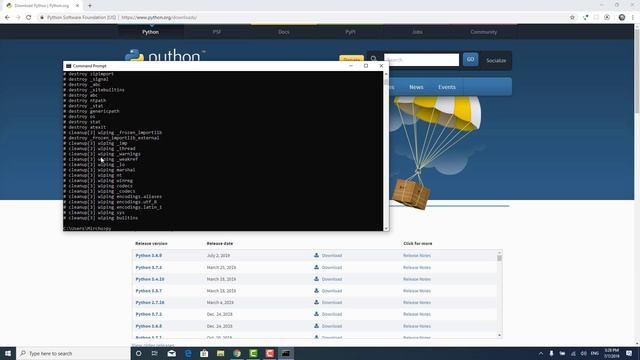Screen dimensions: 640x360
Task: Switch to Command Prompt taskbar icon
Action: click(x=286, y=353)
